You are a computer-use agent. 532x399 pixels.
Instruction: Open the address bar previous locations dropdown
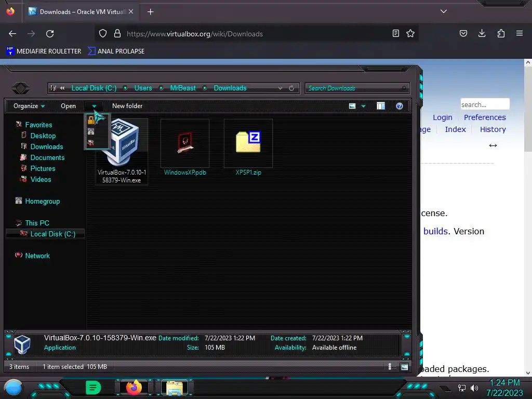coord(280,88)
